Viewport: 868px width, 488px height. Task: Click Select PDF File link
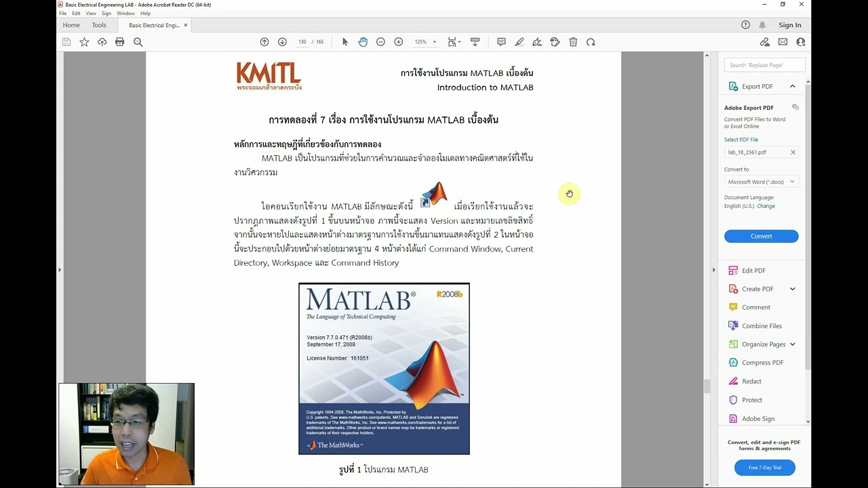741,140
